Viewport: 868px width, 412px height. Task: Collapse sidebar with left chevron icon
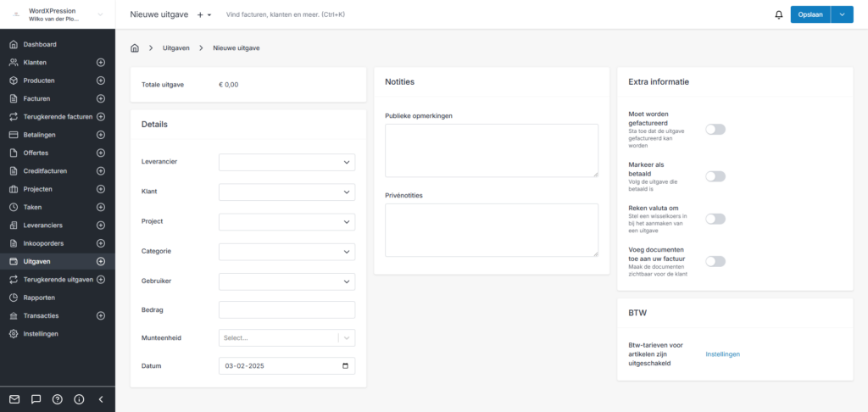click(x=101, y=398)
